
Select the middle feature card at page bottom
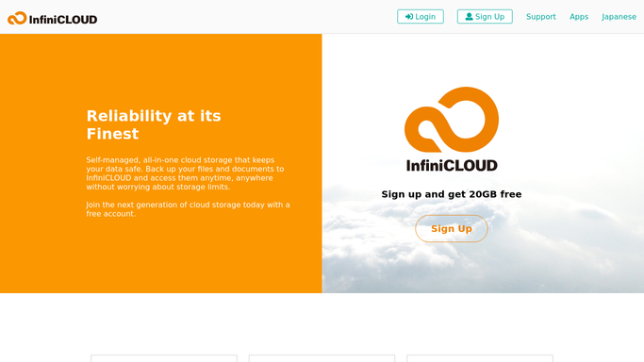(x=322, y=358)
